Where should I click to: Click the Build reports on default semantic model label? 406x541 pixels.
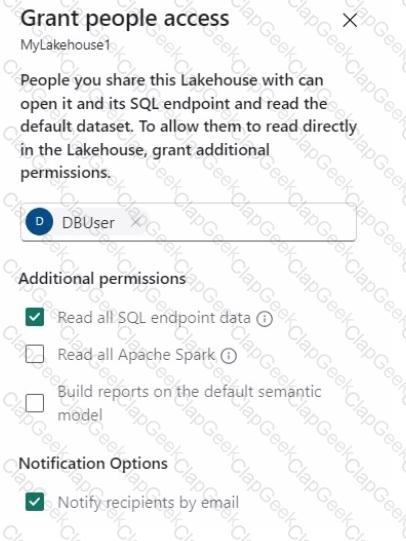click(x=189, y=403)
